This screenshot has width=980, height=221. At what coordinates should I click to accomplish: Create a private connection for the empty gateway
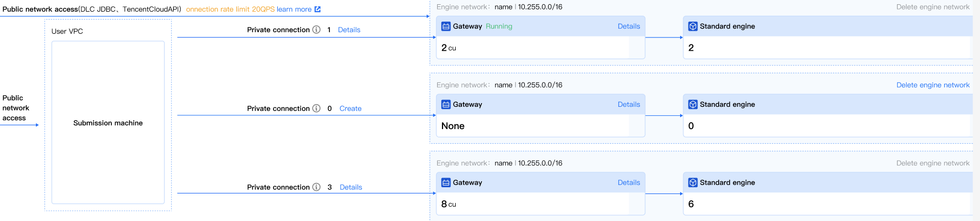(x=350, y=109)
